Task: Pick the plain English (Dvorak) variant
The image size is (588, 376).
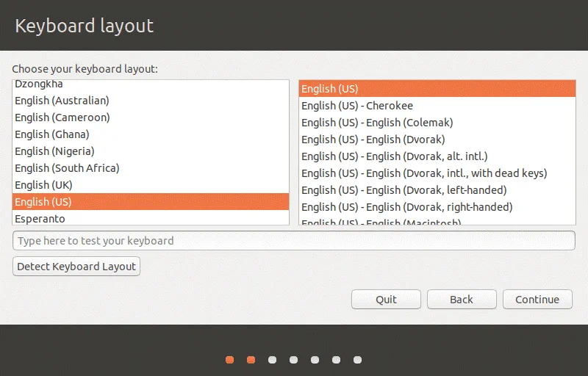Action: coord(373,140)
